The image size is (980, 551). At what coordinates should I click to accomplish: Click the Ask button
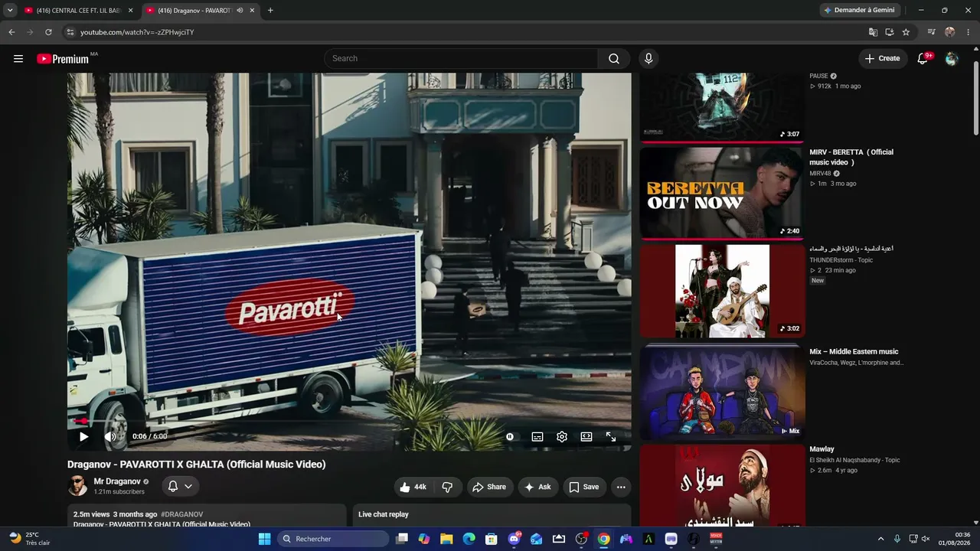point(537,487)
